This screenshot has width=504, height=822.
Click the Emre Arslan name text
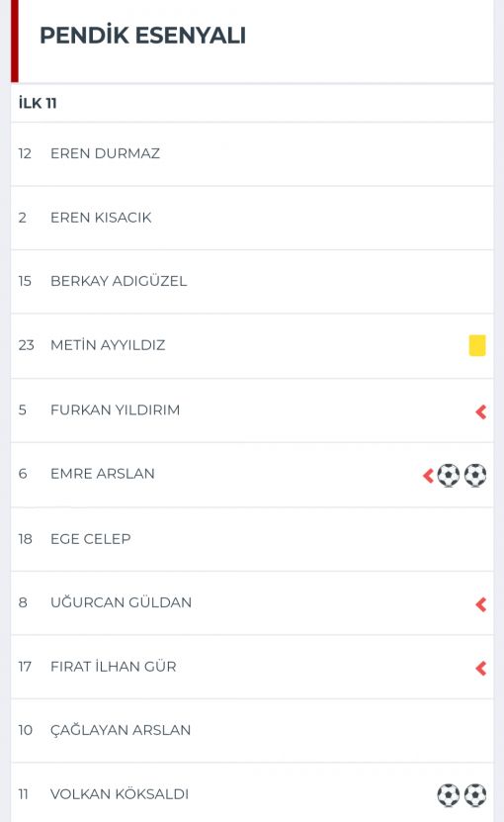click(103, 474)
